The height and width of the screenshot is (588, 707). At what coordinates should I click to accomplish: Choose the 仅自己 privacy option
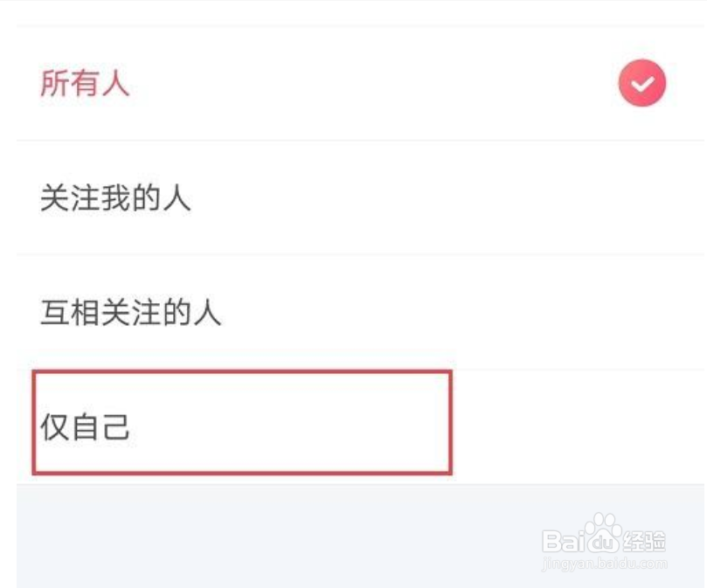361,427
